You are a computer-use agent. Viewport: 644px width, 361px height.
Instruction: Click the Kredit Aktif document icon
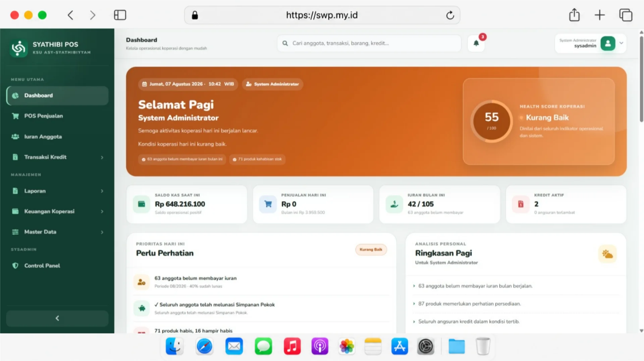coord(521,204)
